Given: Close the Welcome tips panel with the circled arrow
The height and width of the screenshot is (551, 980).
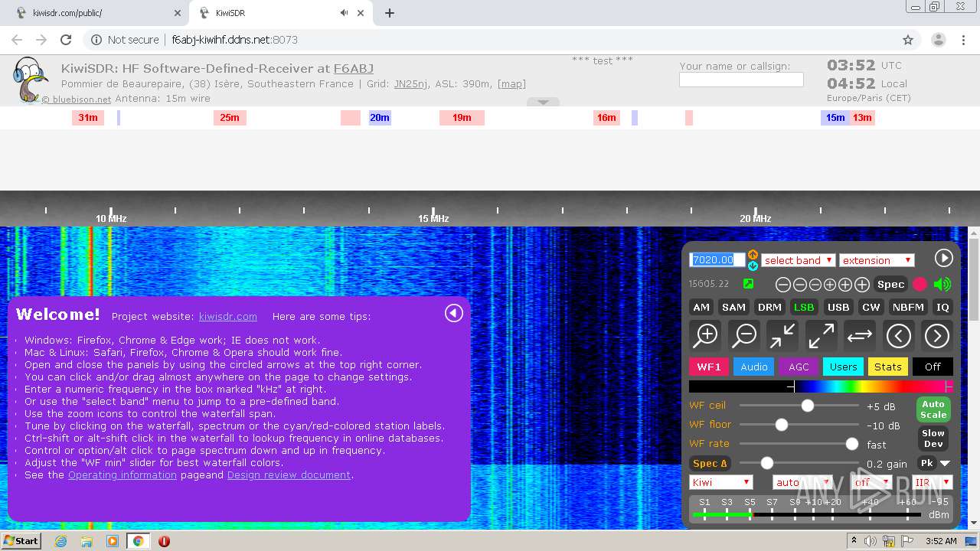Looking at the screenshot, I should point(454,313).
